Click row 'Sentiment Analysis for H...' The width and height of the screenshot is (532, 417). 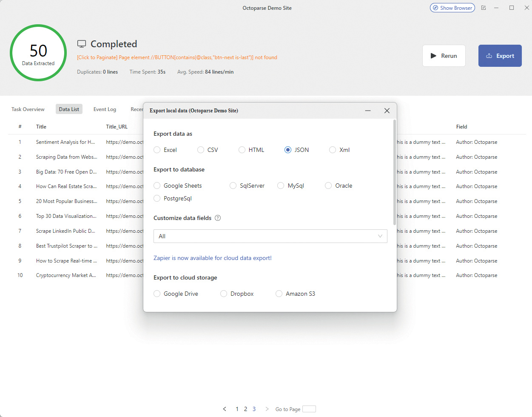[65, 142]
